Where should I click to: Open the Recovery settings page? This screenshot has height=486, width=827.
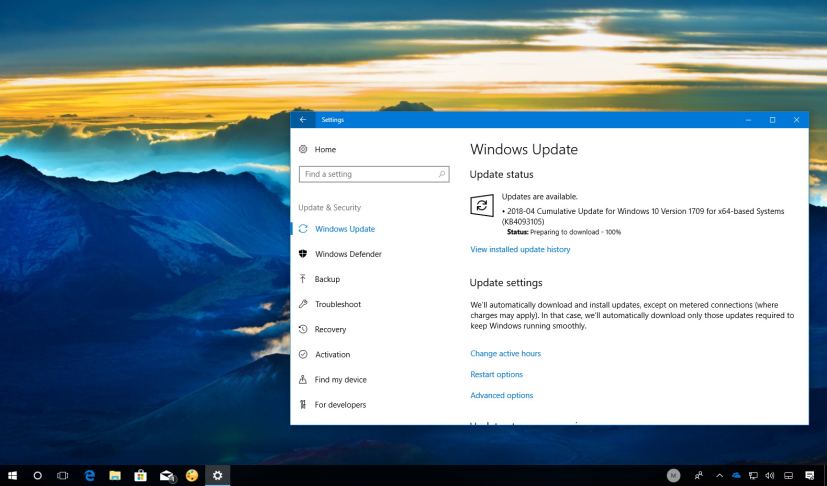330,329
